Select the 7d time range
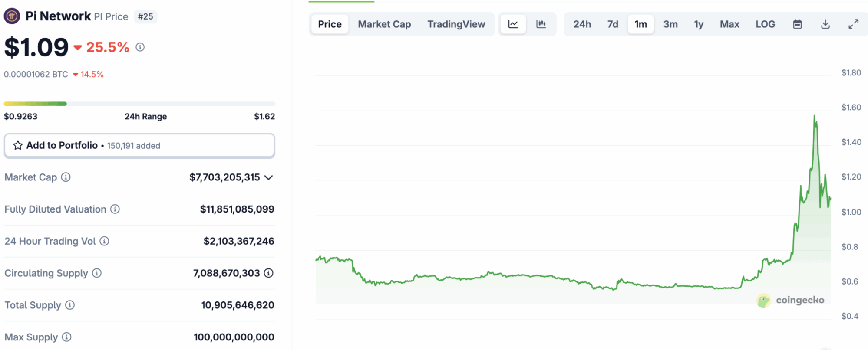 613,24
